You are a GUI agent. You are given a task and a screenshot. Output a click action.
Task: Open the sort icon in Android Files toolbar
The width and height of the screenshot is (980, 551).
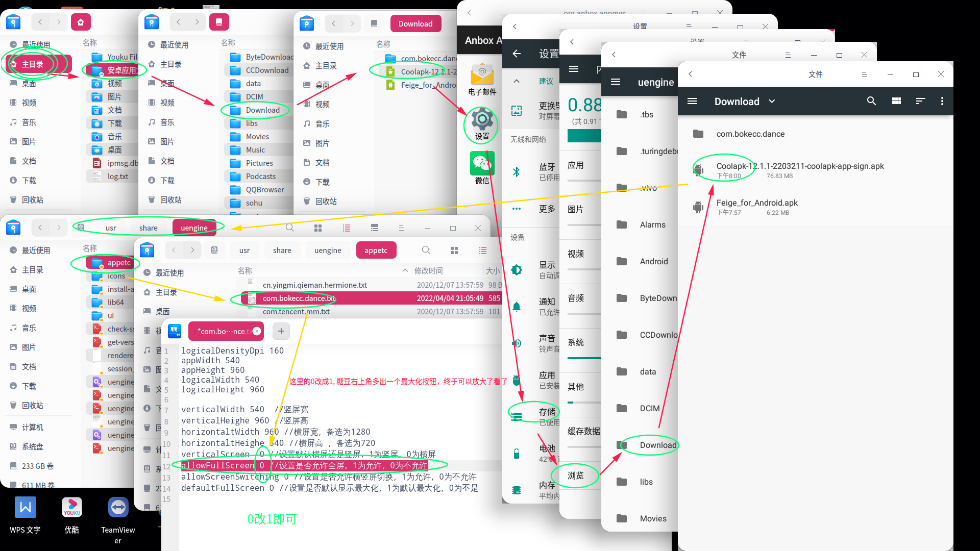click(920, 101)
